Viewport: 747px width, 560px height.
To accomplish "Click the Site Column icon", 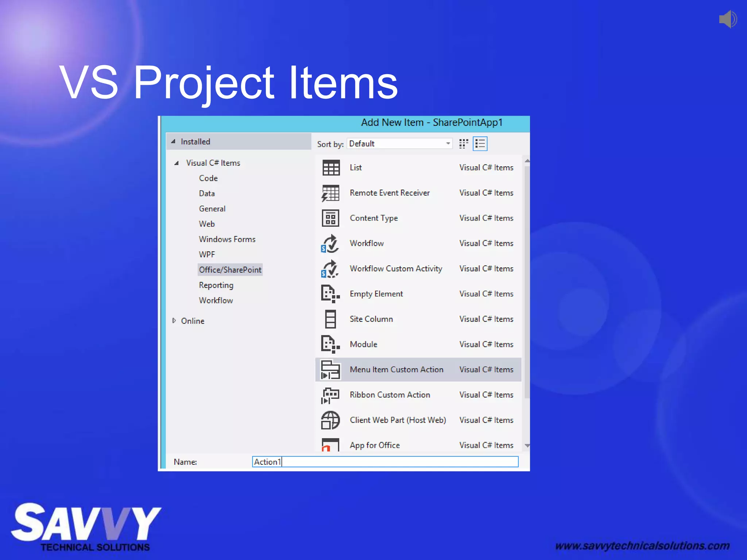I will point(330,319).
